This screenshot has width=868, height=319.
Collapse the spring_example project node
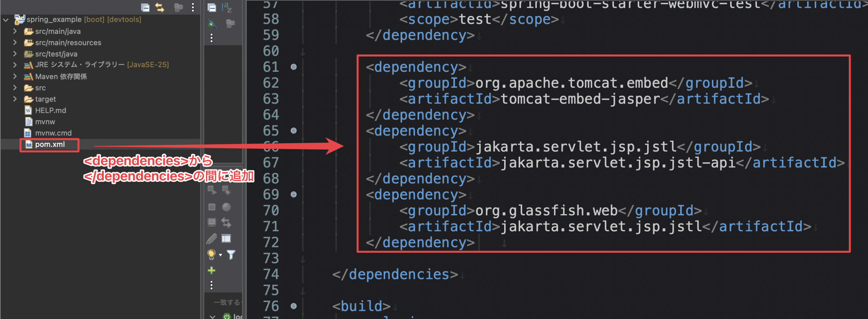(x=6, y=20)
